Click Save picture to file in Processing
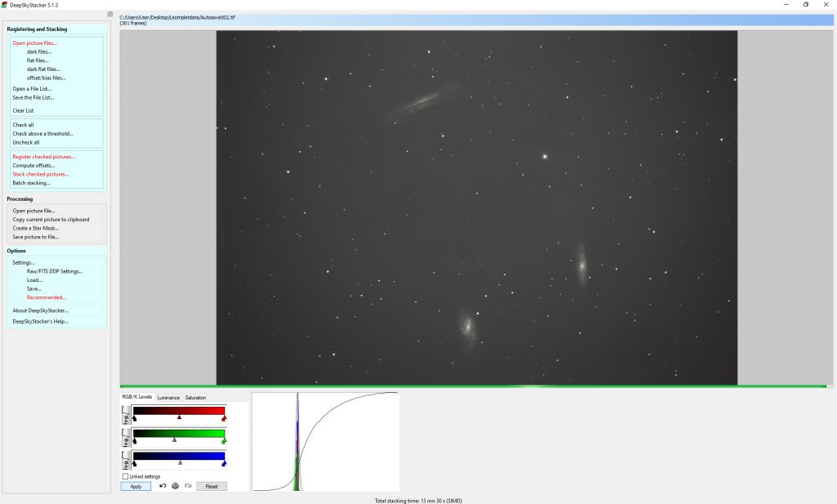The height and width of the screenshot is (504, 837). [x=35, y=237]
